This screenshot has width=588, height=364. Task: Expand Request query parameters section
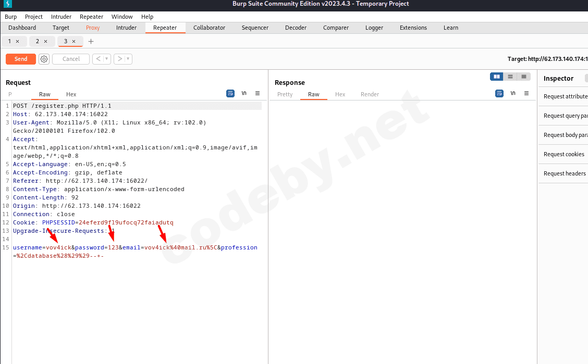pos(565,116)
